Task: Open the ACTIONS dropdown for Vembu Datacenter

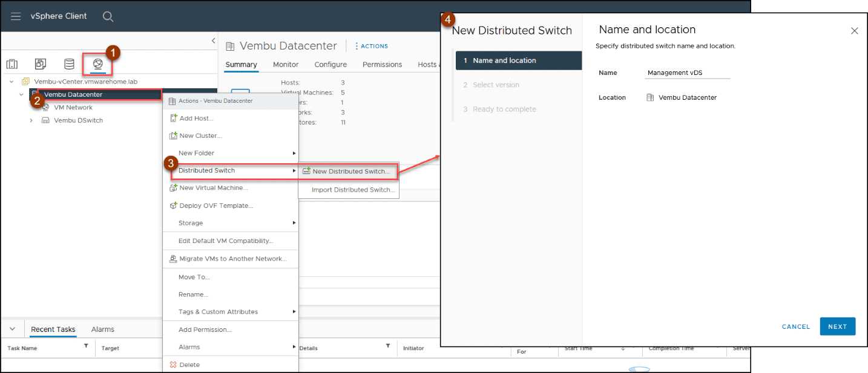Action: click(371, 46)
